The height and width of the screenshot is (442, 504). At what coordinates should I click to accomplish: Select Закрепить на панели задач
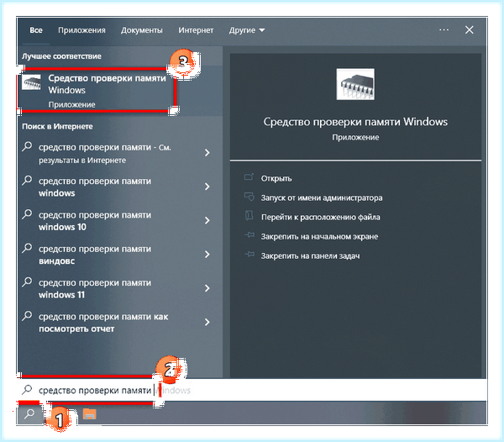pyautogui.click(x=310, y=256)
